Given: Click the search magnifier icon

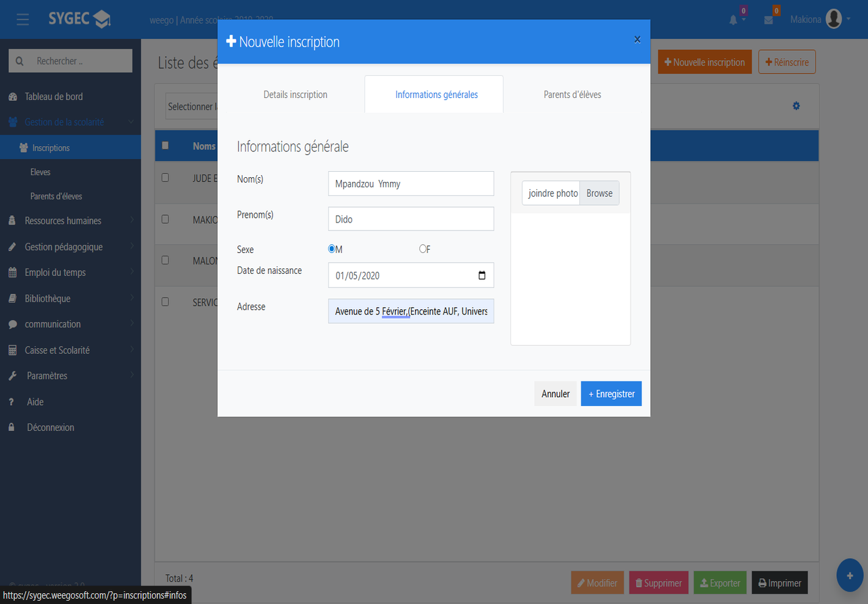Looking at the screenshot, I should pyautogui.click(x=19, y=61).
